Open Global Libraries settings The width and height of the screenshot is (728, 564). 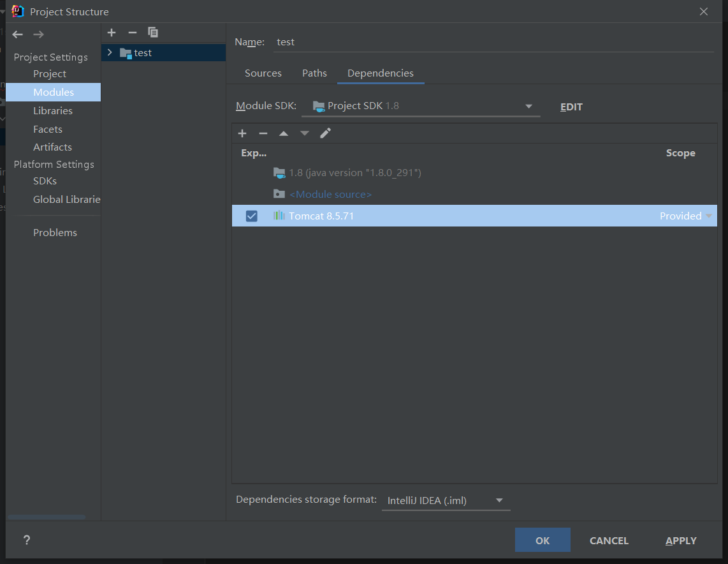pyautogui.click(x=66, y=199)
